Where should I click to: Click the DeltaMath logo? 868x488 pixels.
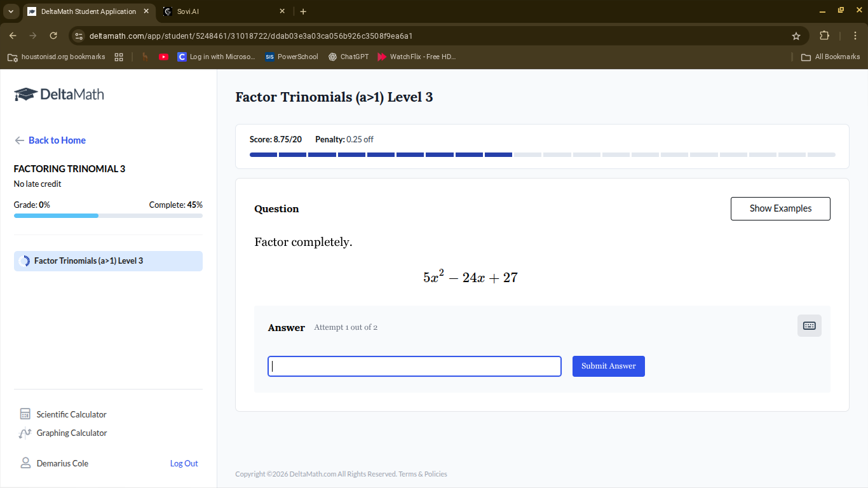pos(58,95)
